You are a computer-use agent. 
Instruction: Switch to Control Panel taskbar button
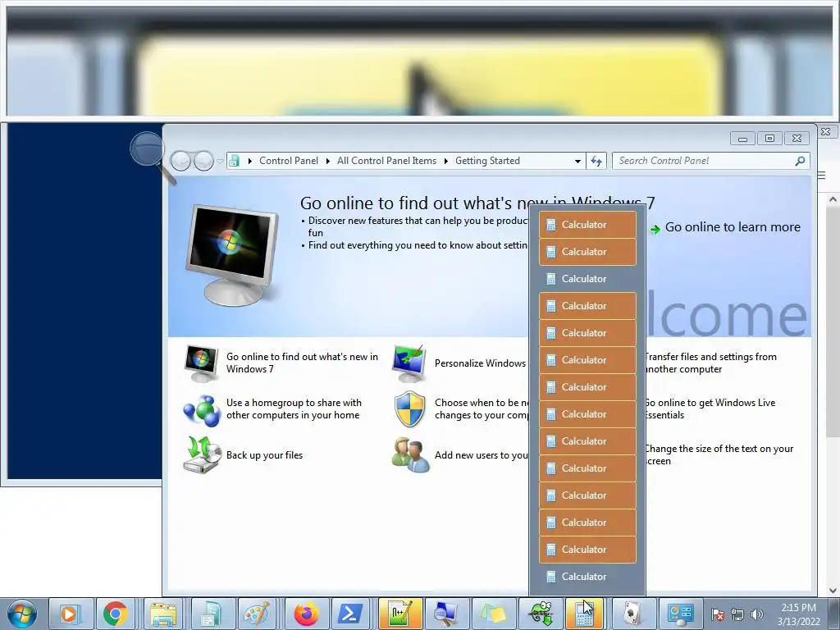click(x=680, y=614)
